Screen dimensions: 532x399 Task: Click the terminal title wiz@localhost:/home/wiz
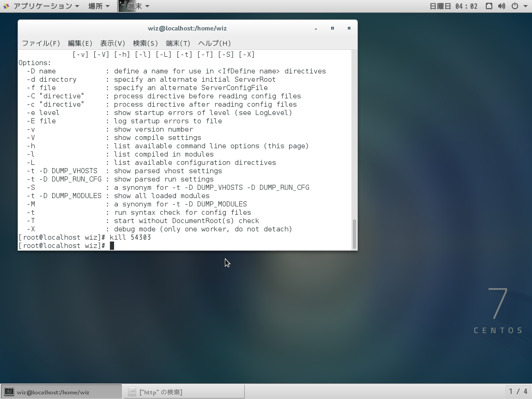187,29
